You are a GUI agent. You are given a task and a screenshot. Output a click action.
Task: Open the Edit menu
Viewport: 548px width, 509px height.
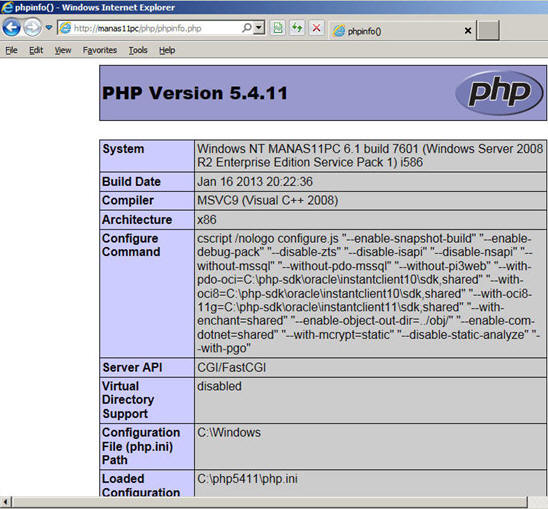36,50
